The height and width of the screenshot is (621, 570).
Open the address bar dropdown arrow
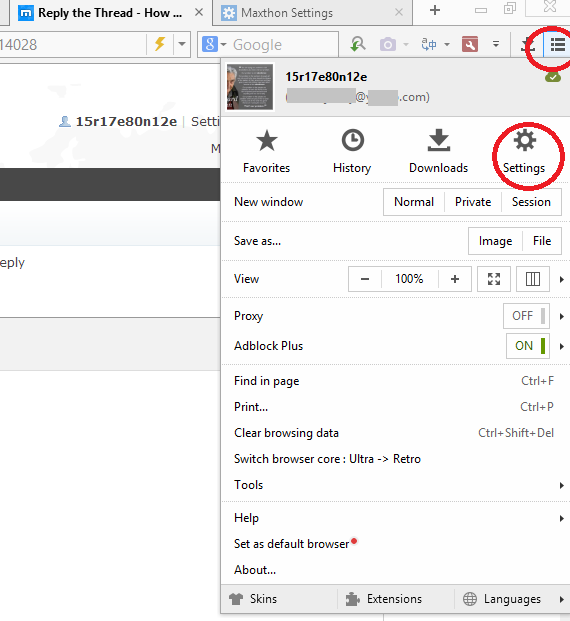pyautogui.click(x=182, y=44)
